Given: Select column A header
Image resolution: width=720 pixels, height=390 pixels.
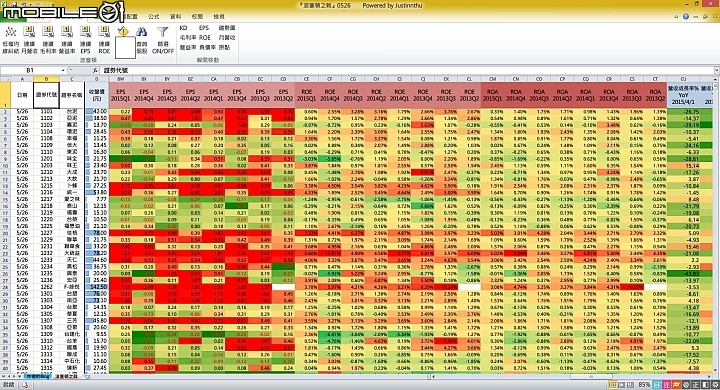Looking at the screenshot, I should [22, 79].
